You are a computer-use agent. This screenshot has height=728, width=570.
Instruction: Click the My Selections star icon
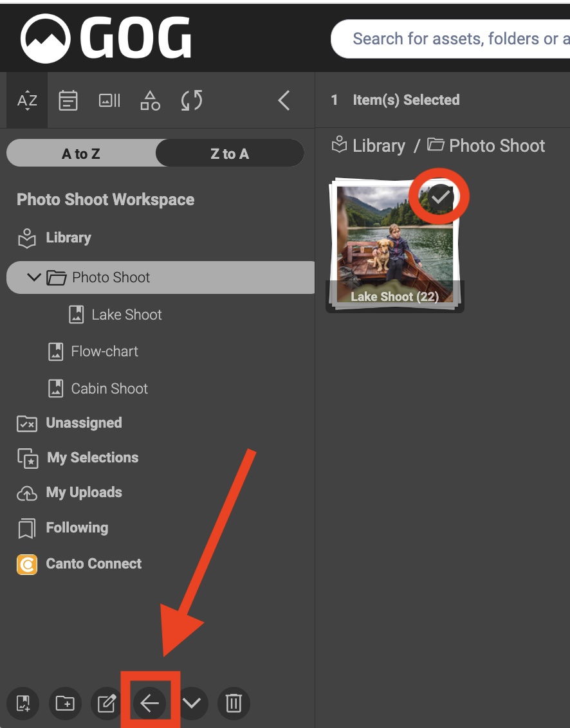tap(28, 459)
